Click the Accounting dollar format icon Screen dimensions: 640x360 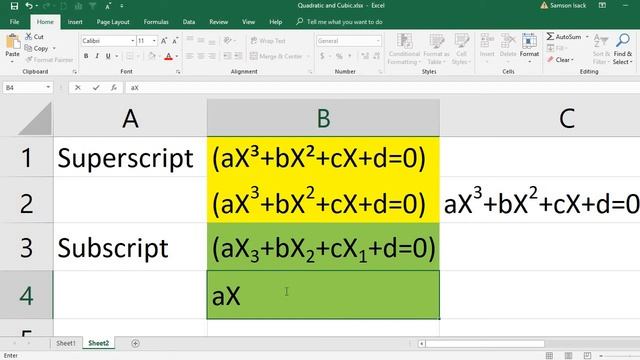322,56
